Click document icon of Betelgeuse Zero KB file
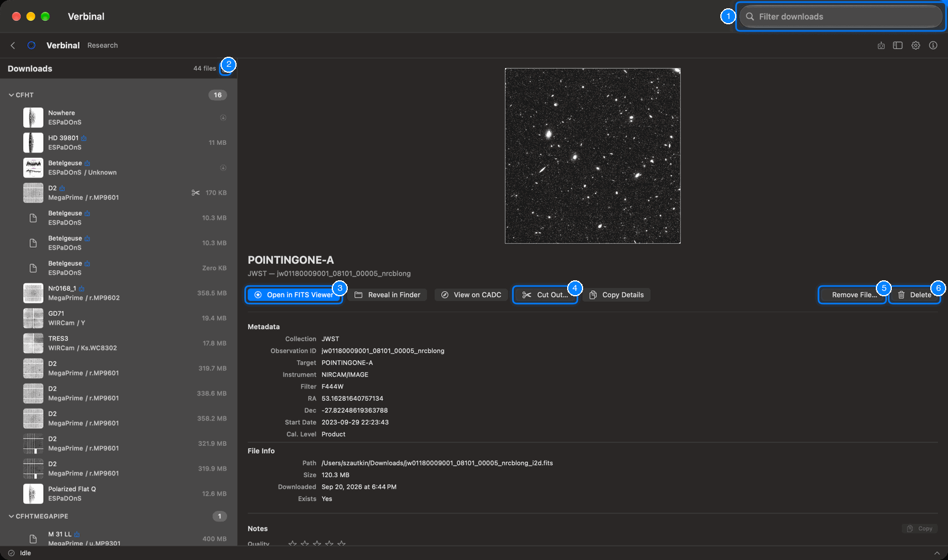The height and width of the screenshot is (560, 948). pyautogui.click(x=33, y=268)
